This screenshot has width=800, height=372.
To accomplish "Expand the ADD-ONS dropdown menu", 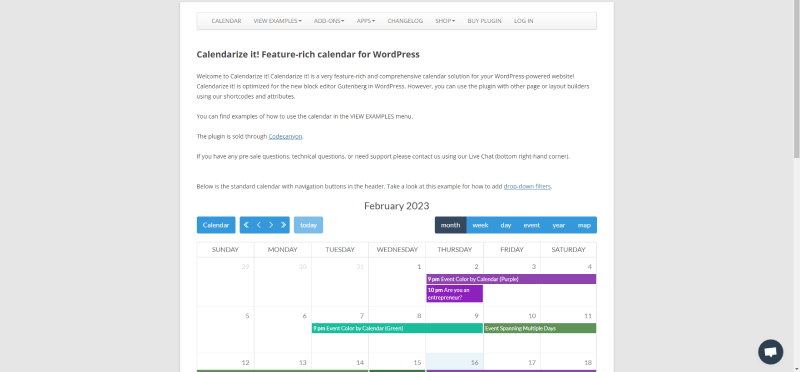I will coord(329,21).
